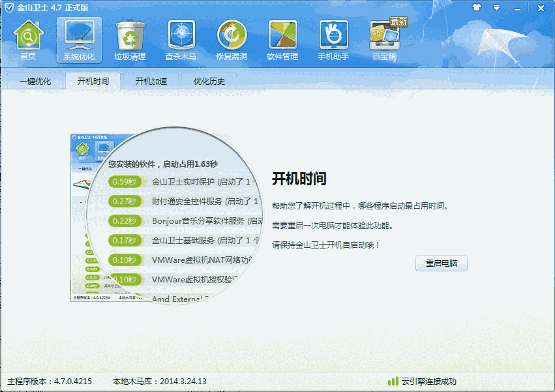Click the skin change shirt icon
This screenshot has width=555, height=392.
click(477, 7)
